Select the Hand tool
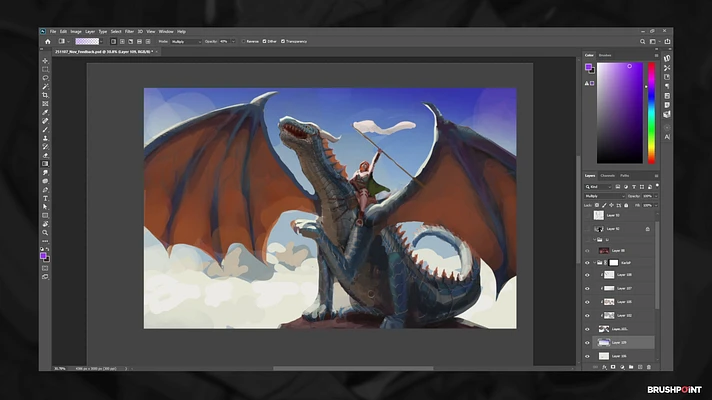The height and width of the screenshot is (400, 712). coord(45,224)
